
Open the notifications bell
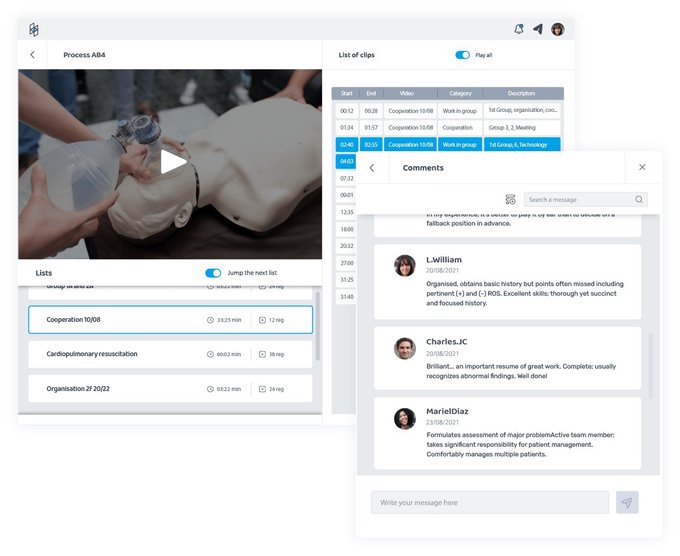519,29
